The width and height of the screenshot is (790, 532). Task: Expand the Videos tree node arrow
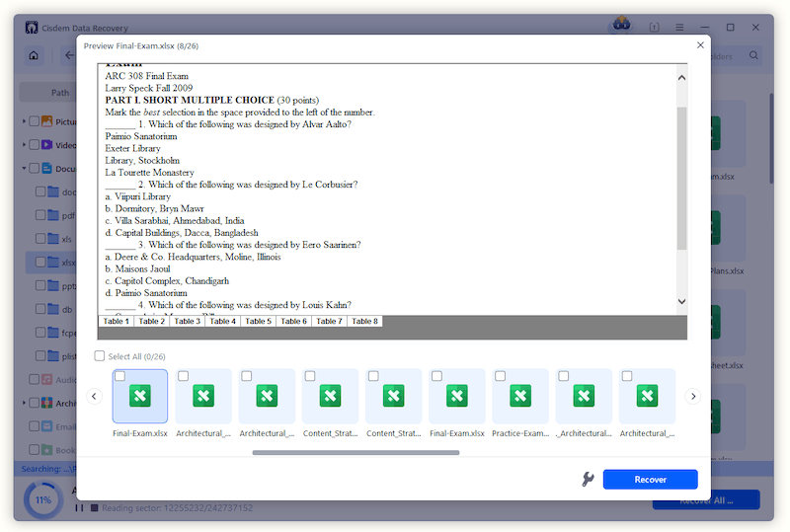pyautogui.click(x=24, y=144)
